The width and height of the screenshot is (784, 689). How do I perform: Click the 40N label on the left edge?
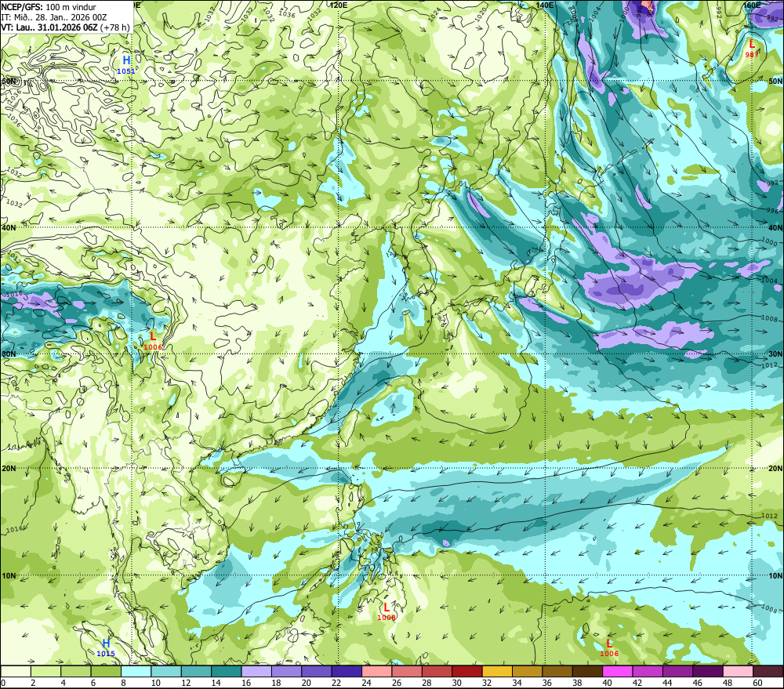[9, 227]
